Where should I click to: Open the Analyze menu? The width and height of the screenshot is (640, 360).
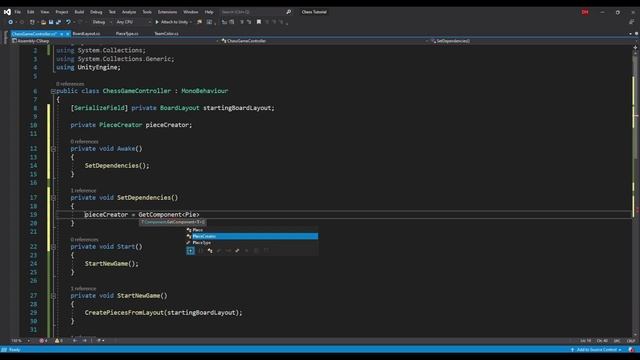129,12
